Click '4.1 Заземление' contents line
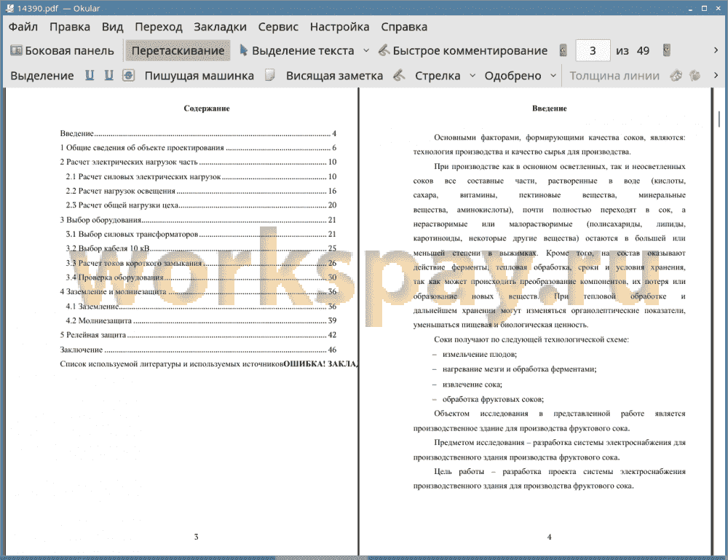 point(201,306)
